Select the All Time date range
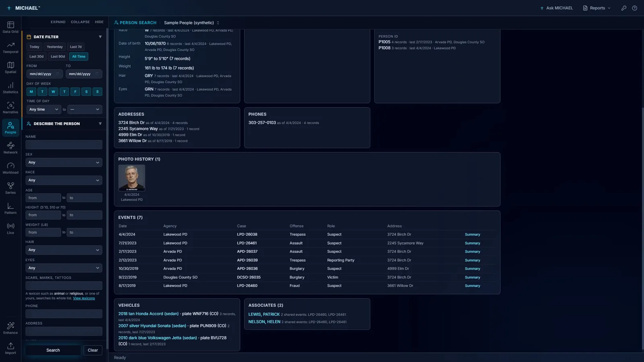The width and height of the screenshot is (644, 362). 79,57
